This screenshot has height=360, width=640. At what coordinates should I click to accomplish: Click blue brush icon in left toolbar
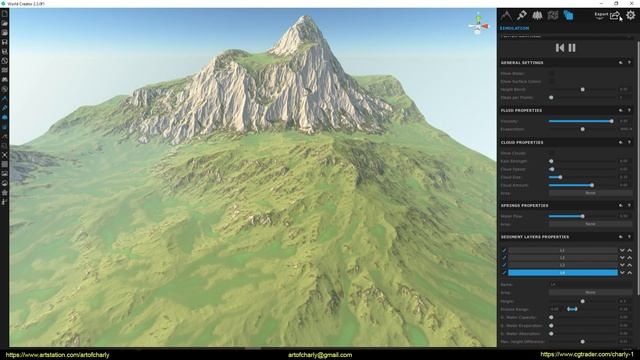tap(4, 108)
